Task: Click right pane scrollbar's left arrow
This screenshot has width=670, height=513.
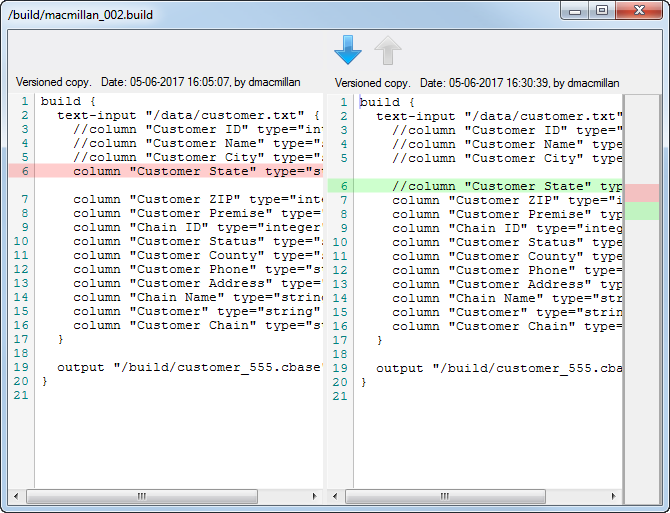Action: (335, 497)
